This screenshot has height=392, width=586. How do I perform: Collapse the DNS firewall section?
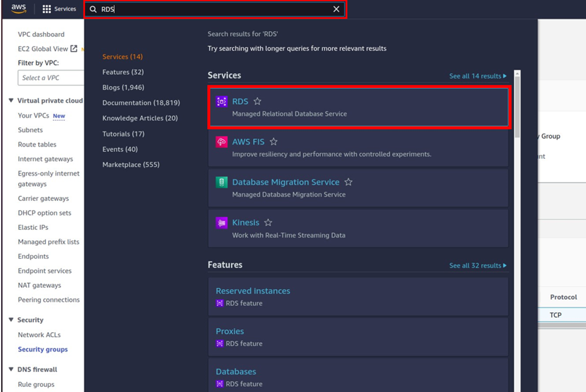tap(11, 369)
